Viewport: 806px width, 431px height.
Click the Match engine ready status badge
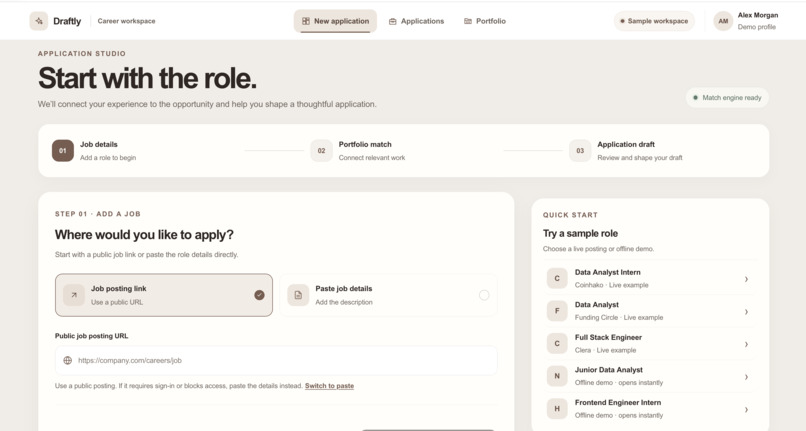click(727, 98)
